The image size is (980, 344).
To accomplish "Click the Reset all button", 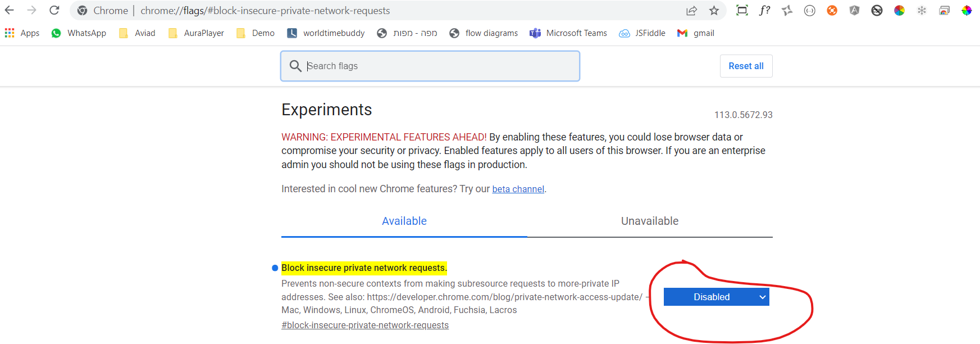I will tap(746, 66).
